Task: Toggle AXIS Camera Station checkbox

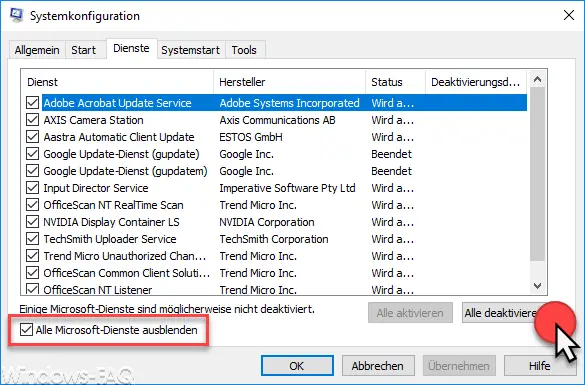Action: [32, 120]
